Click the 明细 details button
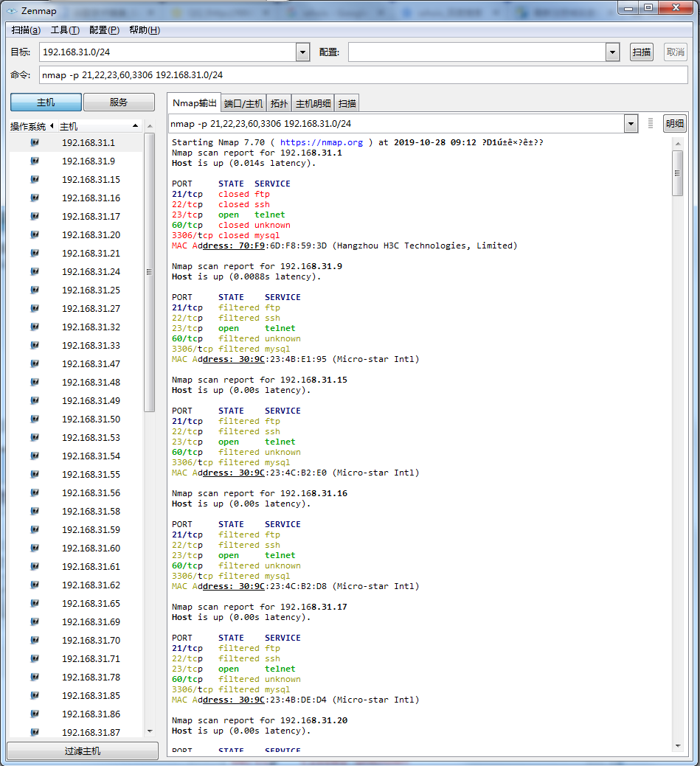Screen dimensions: 700x766 tap(675, 124)
